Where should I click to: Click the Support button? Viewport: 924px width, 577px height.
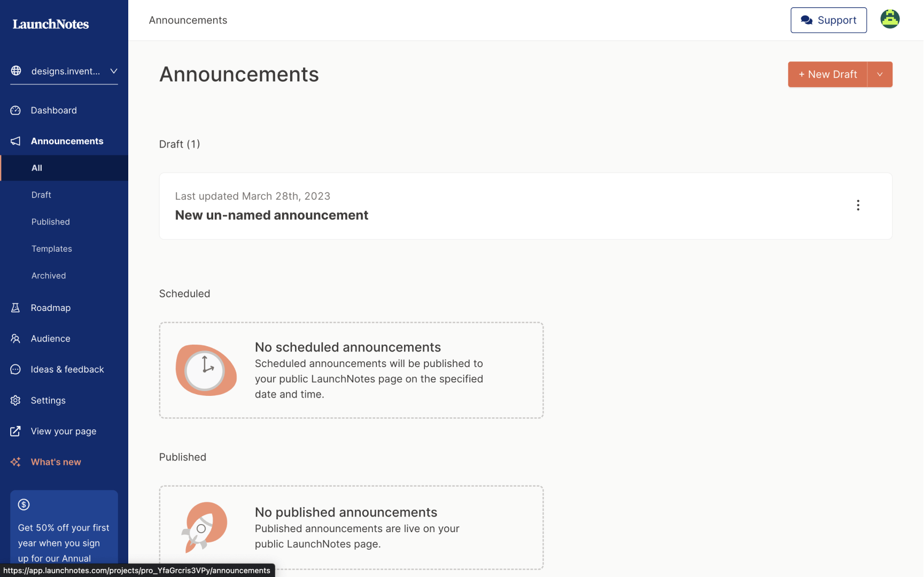(828, 20)
